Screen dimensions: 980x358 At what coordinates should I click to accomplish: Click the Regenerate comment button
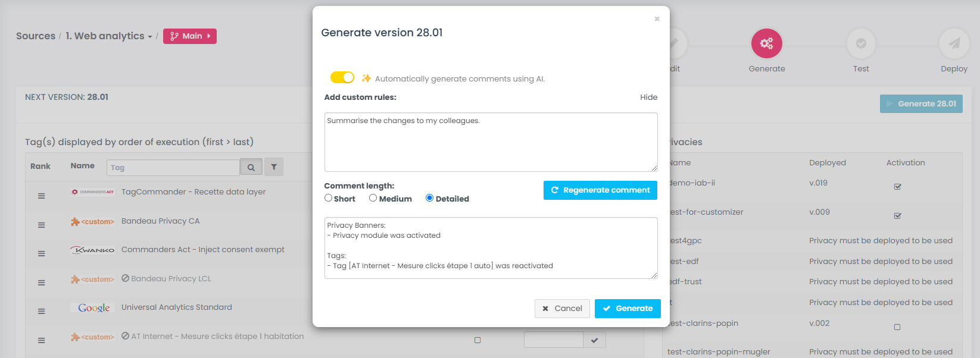[x=600, y=190]
